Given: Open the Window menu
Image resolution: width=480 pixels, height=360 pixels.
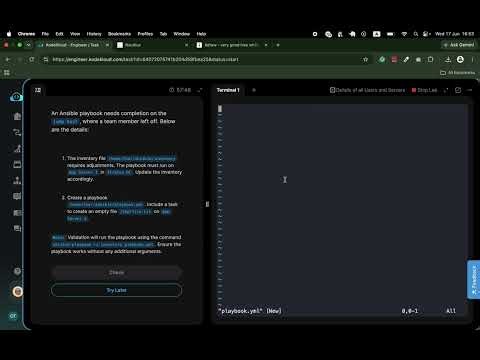Looking at the screenshot, I should (182, 34).
